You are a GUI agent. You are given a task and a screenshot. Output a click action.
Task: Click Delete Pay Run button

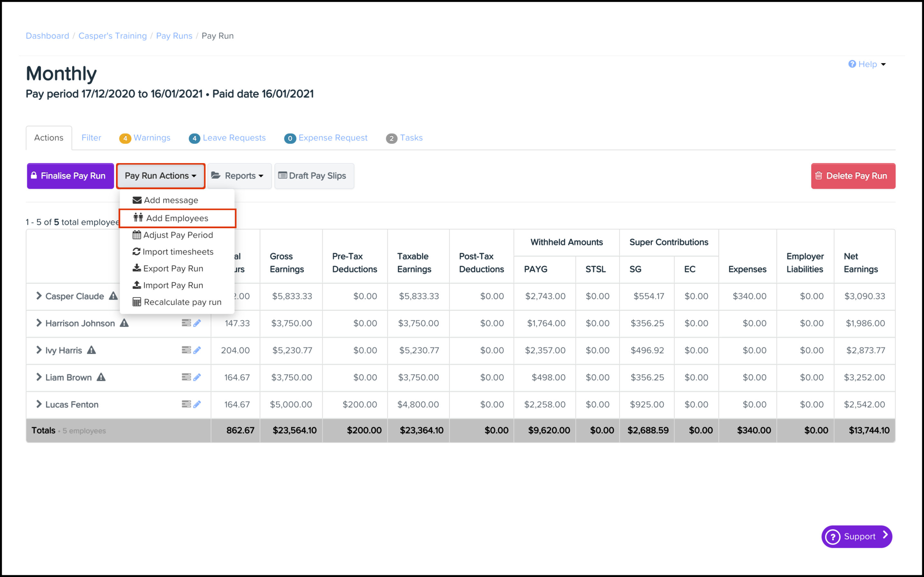(853, 176)
